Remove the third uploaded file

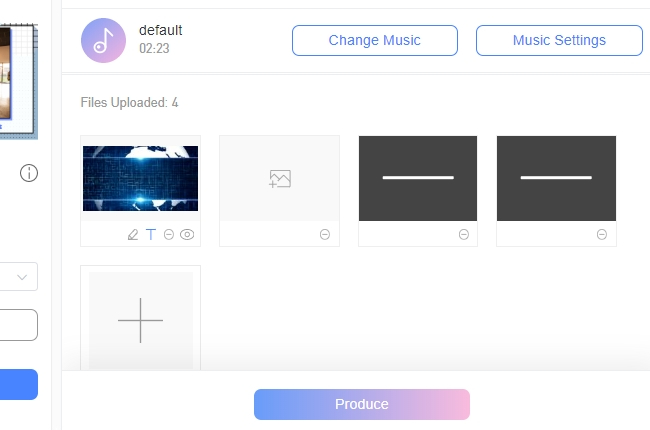(x=463, y=234)
